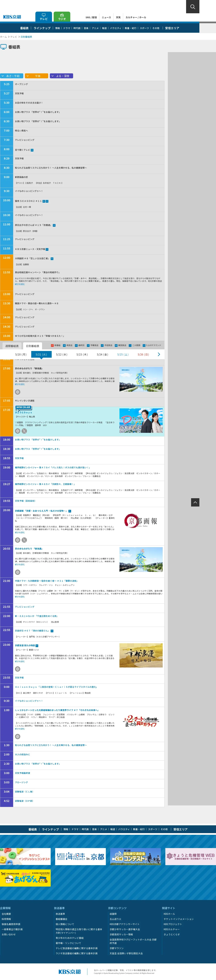Open 天気 in top menu
Image resolution: width=216 pixels, height=980 pixels.
point(118,17)
